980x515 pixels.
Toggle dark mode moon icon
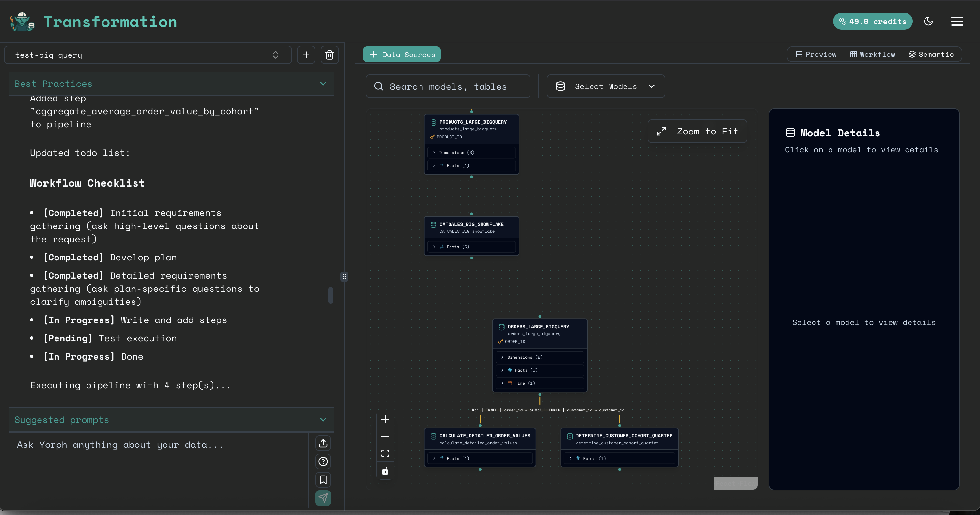point(928,21)
